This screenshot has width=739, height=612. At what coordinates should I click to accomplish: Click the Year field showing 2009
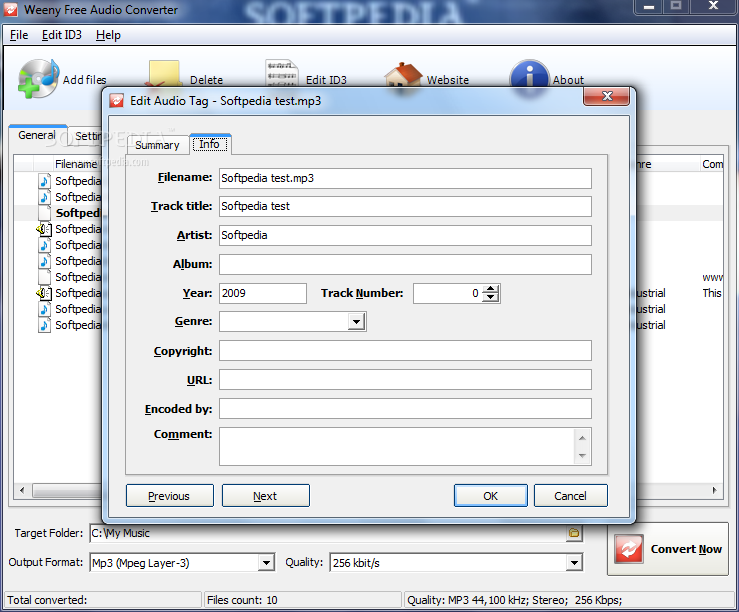pos(263,293)
